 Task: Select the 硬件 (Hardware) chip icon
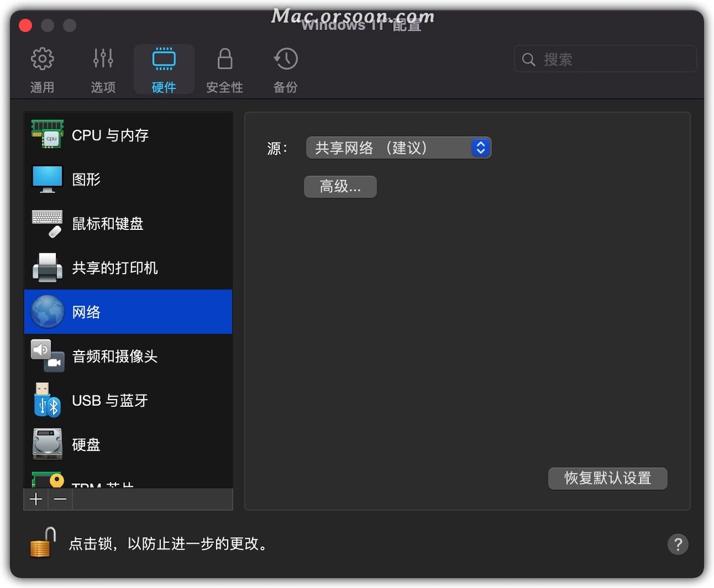click(164, 59)
